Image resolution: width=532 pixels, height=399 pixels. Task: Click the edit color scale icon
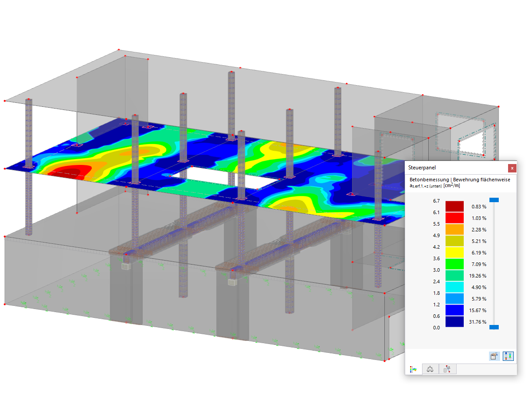494,356
